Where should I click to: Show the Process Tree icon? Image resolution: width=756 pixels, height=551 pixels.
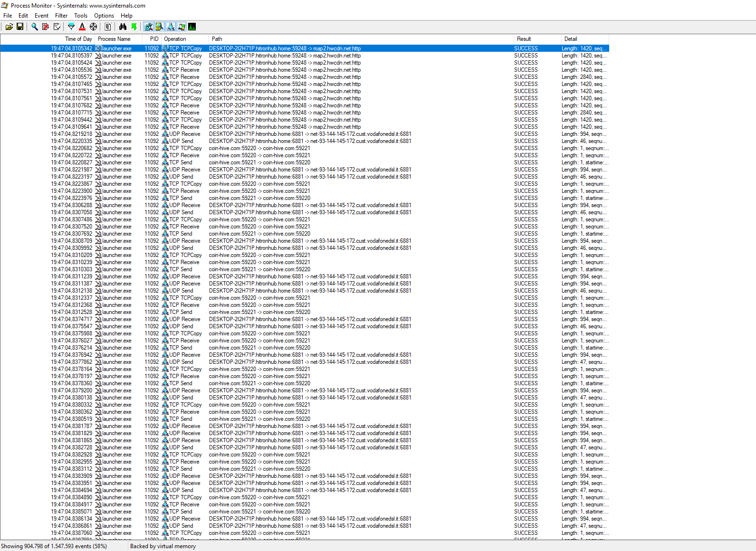coord(108,27)
